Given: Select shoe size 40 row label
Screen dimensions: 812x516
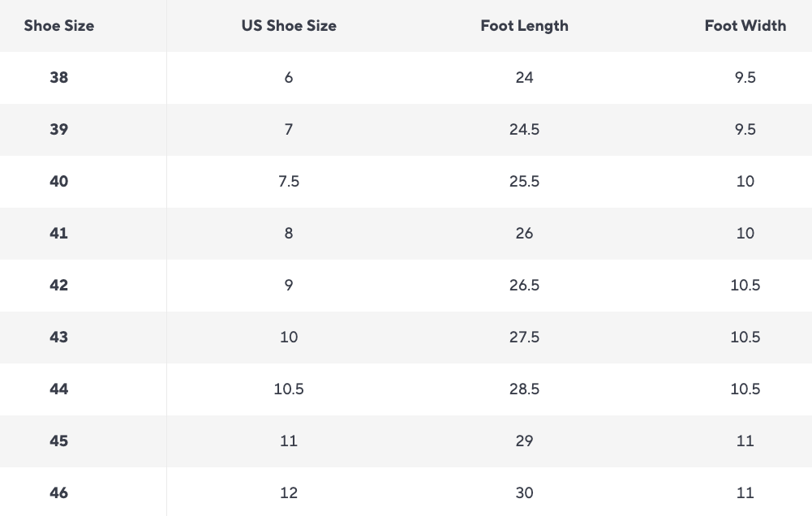Looking at the screenshot, I should [x=59, y=182].
